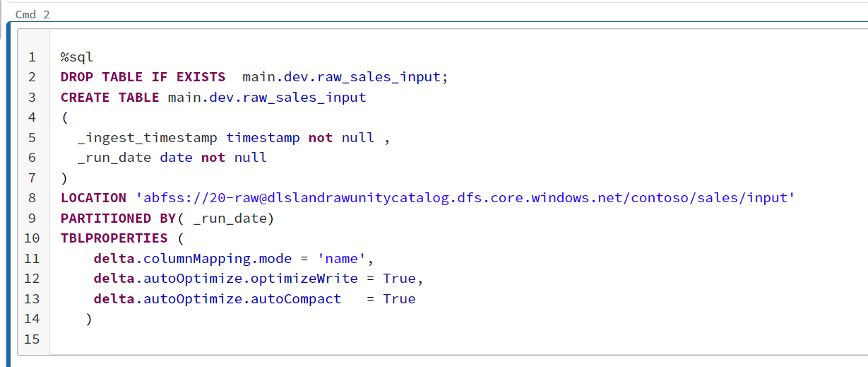868x367 pixels.
Task: Click line number 1 in the gutter
Action: coord(32,57)
